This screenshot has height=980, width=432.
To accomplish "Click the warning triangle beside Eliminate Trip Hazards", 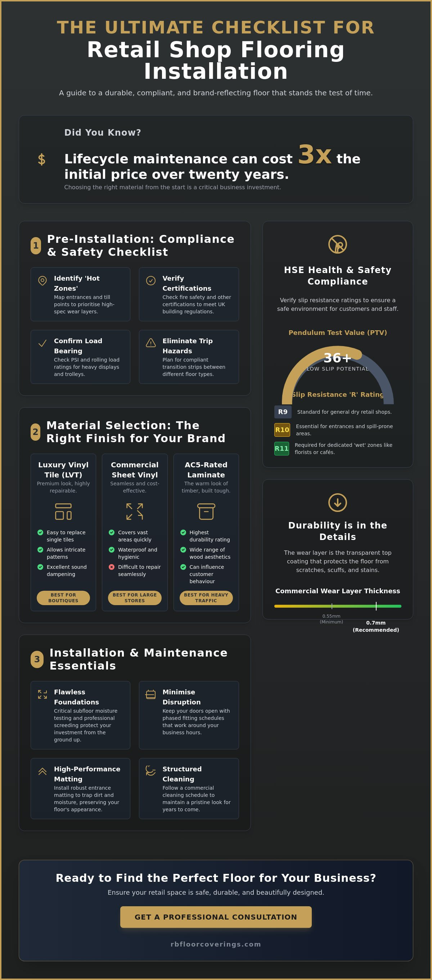I will click(151, 343).
